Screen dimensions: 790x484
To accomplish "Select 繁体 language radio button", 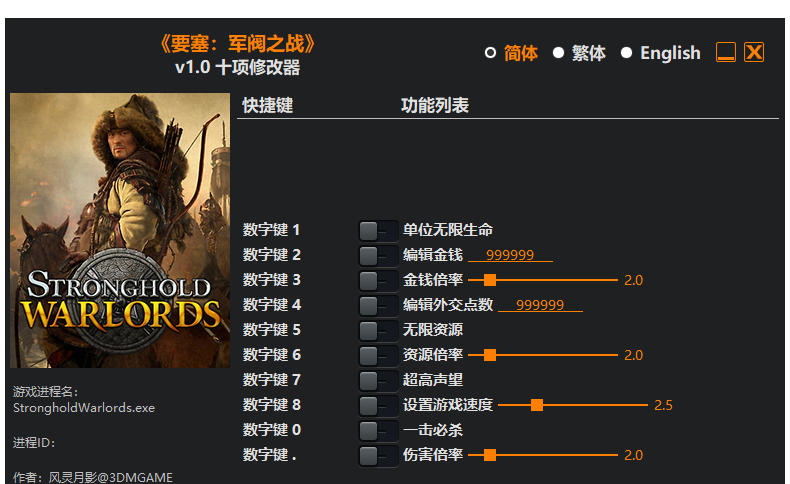I will pos(558,53).
